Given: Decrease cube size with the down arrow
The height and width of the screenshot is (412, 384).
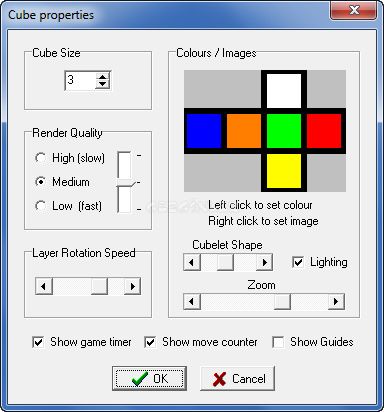Looking at the screenshot, I should (x=102, y=84).
